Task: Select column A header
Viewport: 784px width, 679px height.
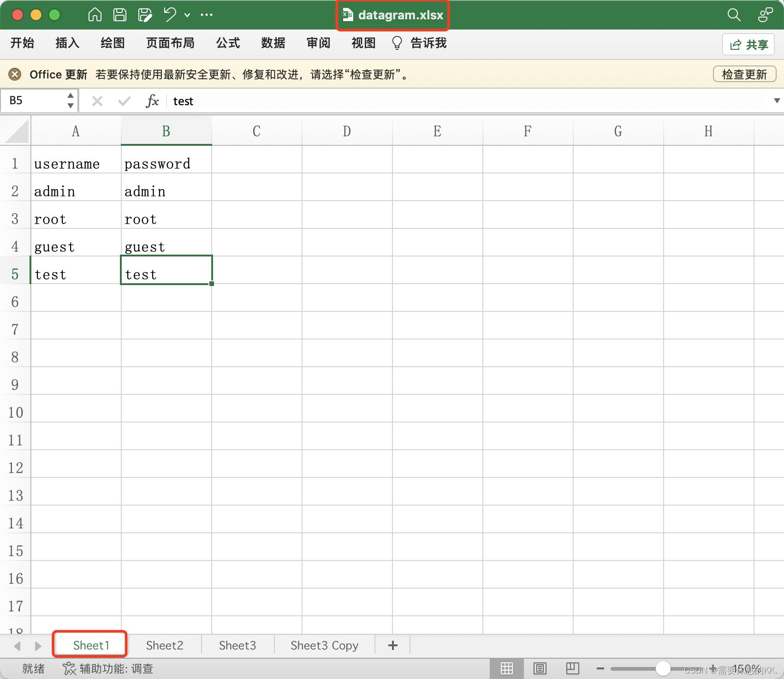Action: (x=76, y=131)
